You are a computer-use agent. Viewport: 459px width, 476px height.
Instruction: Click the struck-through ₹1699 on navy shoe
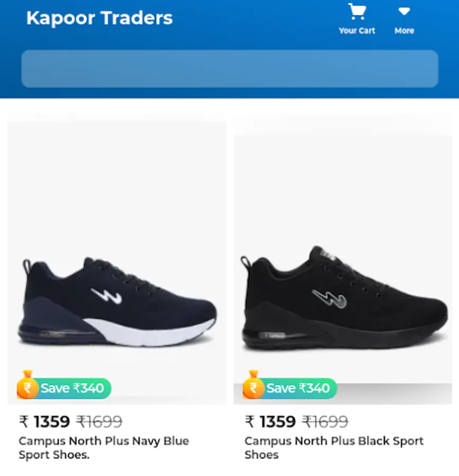pos(99,422)
